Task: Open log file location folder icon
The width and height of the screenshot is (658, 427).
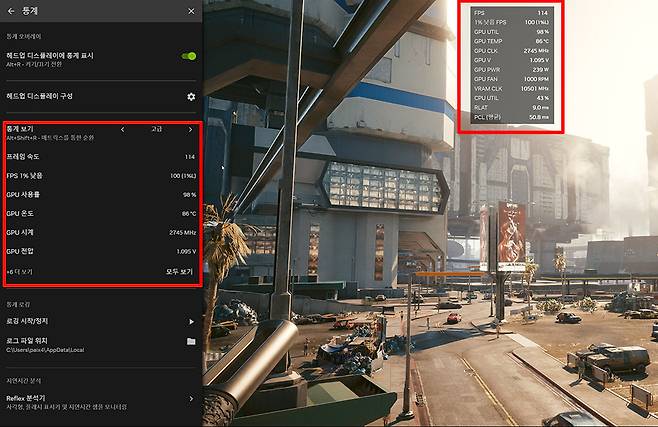Action: (x=191, y=341)
